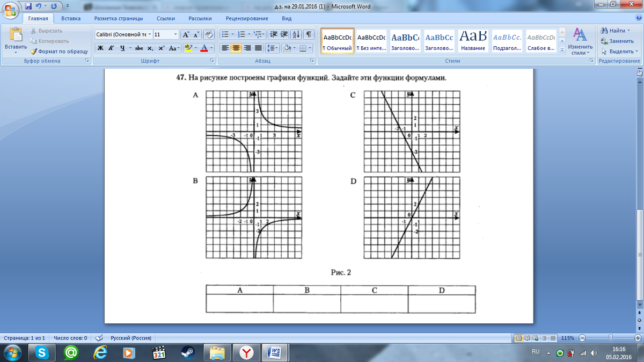Toggle strikethrough abc formatting
The height and width of the screenshot is (362, 644).
click(138, 48)
